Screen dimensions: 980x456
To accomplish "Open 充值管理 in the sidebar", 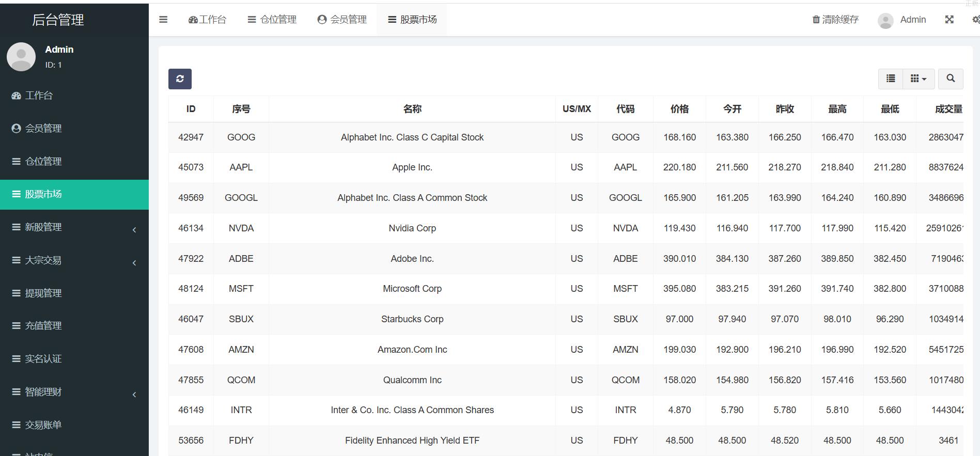I will [x=43, y=326].
